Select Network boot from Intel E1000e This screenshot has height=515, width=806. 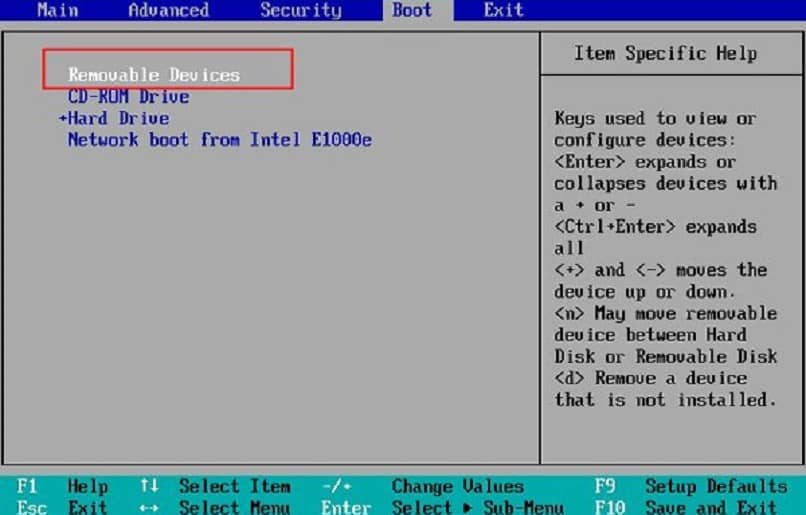(x=220, y=140)
